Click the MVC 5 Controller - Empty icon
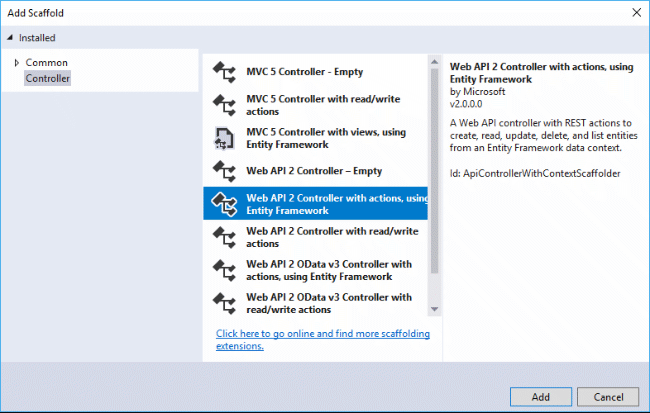 click(x=224, y=72)
